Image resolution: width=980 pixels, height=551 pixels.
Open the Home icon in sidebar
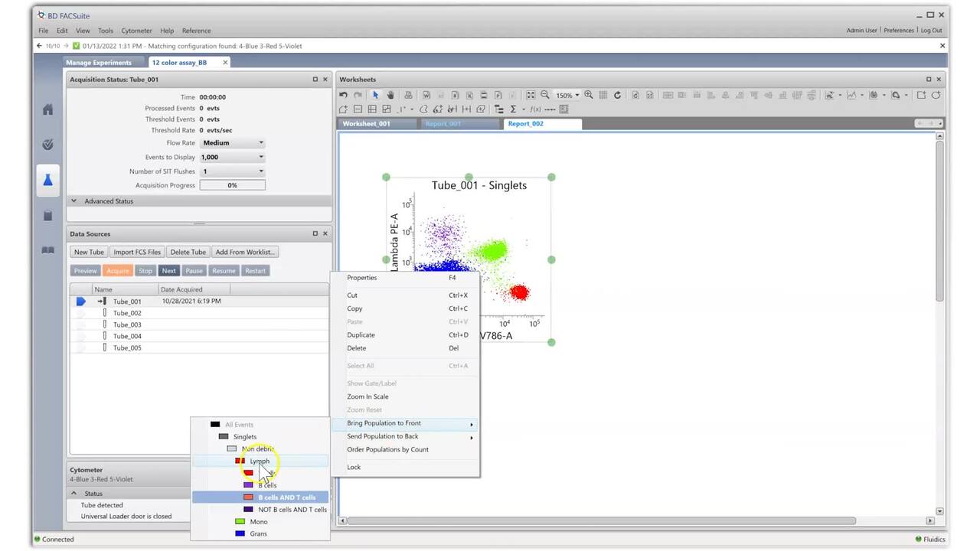(47, 109)
